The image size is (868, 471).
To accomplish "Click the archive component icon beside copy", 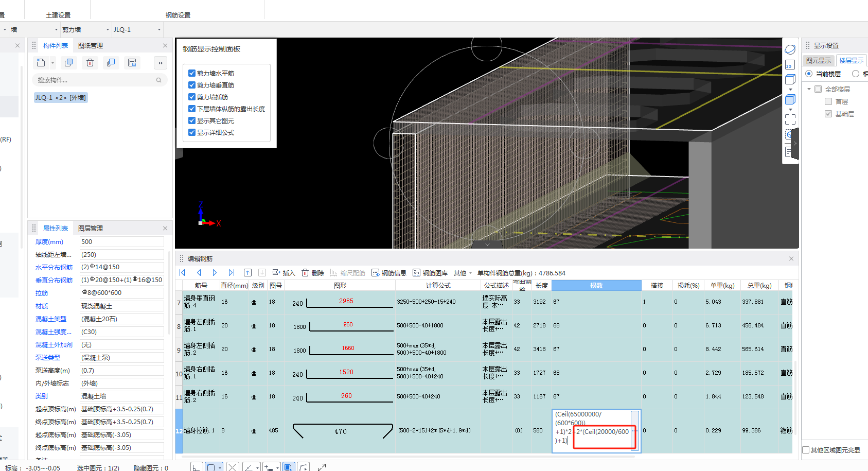I will (x=132, y=63).
